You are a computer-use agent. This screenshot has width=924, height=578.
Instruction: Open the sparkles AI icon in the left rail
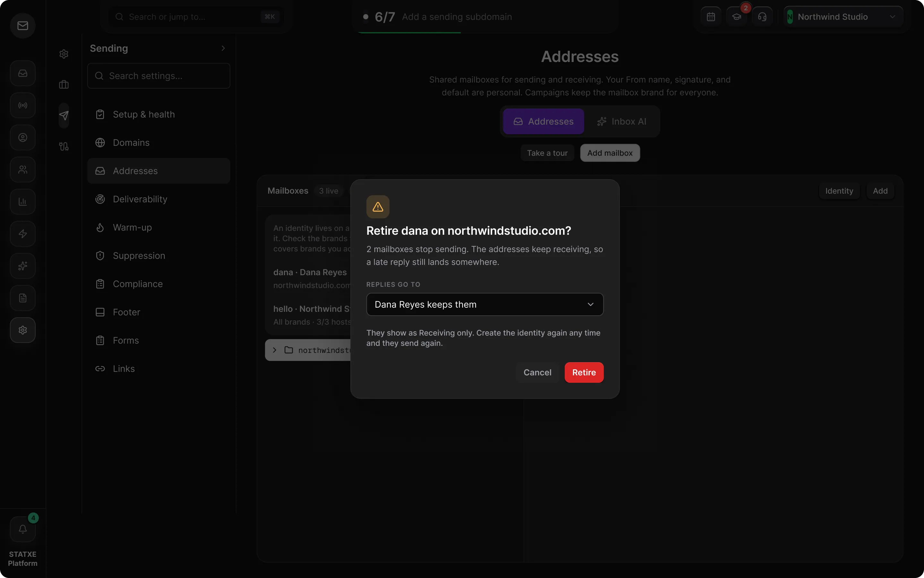click(x=22, y=266)
